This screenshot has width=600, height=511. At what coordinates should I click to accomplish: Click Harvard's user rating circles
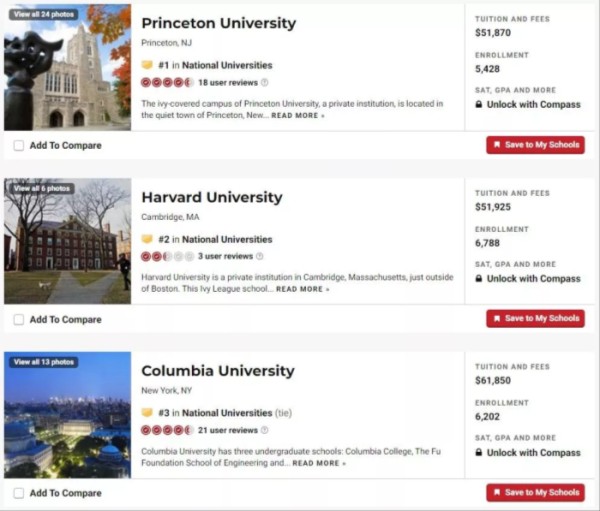(167, 256)
